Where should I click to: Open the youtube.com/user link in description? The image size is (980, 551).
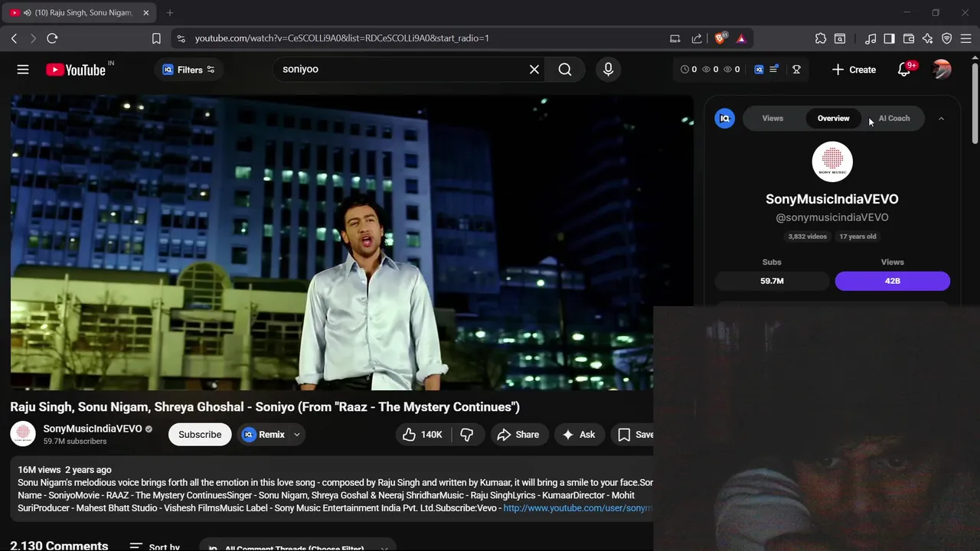578,508
